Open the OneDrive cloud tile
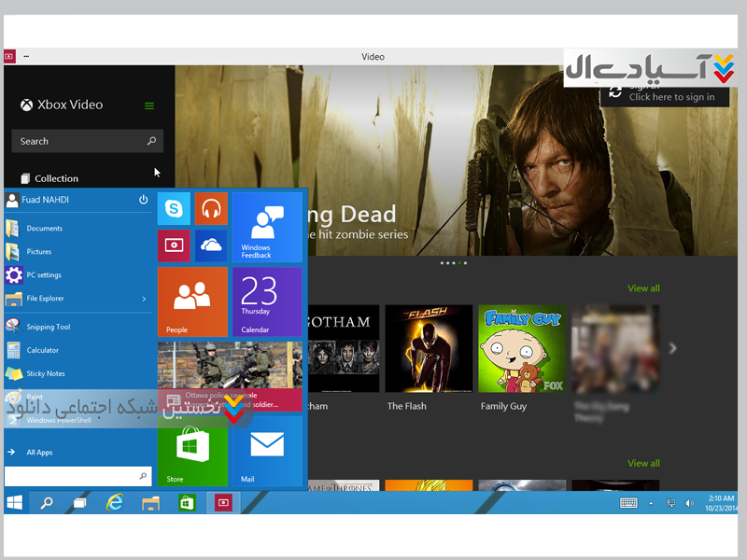Image resolution: width=747 pixels, height=560 pixels. tap(211, 245)
